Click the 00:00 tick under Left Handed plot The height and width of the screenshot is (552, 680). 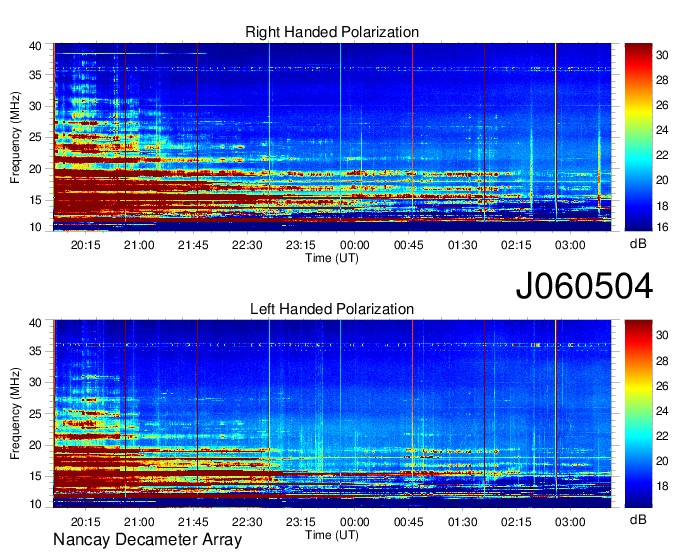(x=355, y=522)
